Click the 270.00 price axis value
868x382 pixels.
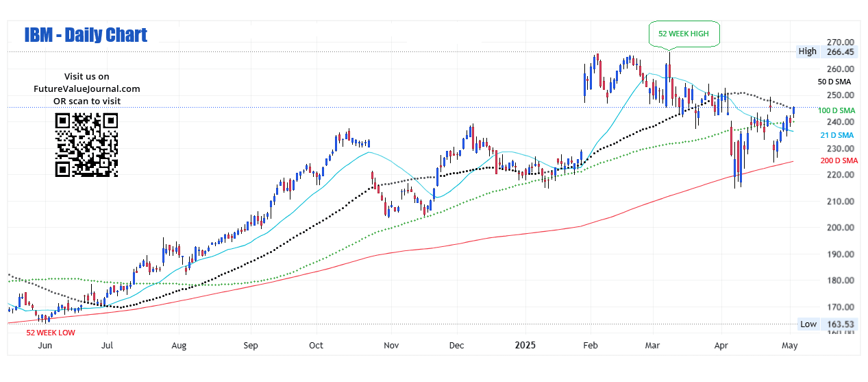[x=841, y=43]
